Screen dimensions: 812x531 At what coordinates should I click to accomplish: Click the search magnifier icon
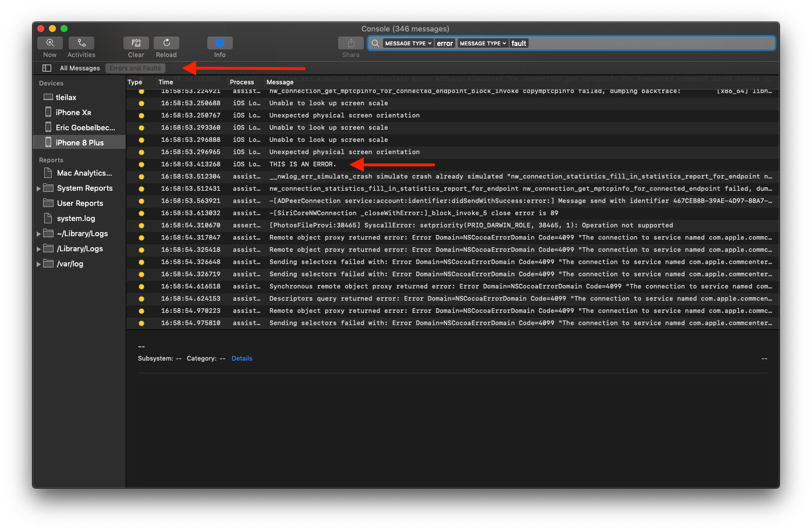[x=375, y=44]
